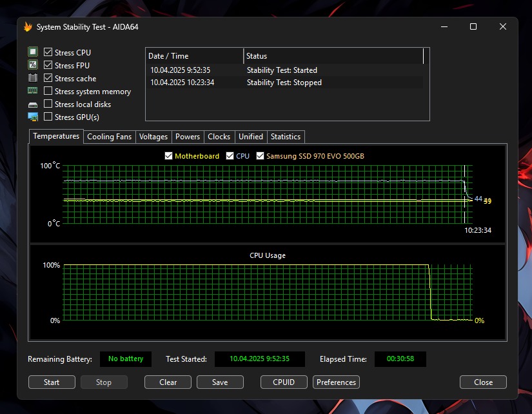This screenshot has width=532, height=414.
Task: Click the FPU percent icon beside Stress FPU
Action: click(x=33, y=65)
